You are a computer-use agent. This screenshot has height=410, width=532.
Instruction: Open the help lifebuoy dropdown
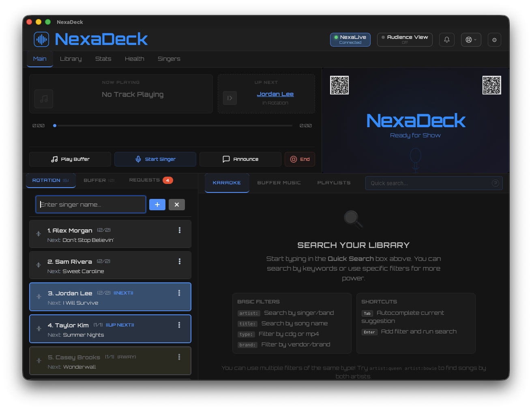pos(471,40)
